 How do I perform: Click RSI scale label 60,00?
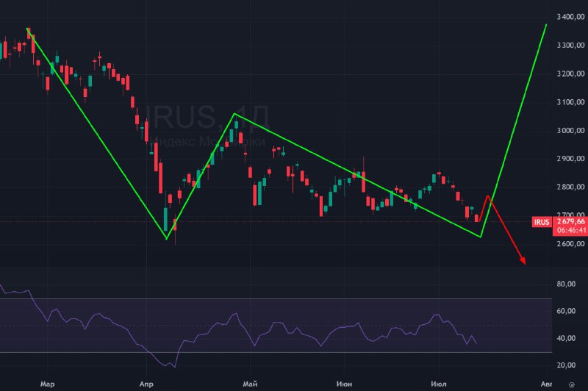(x=566, y=311)
